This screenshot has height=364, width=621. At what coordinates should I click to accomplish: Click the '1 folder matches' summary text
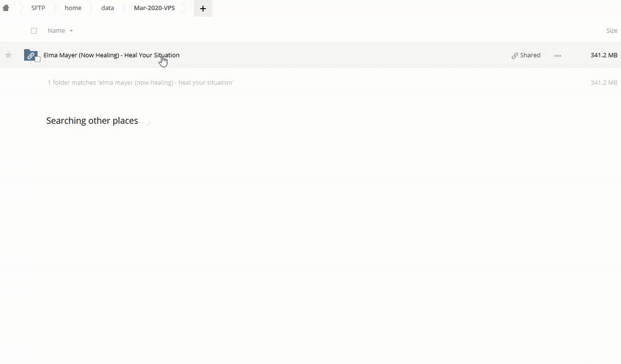tap(140, 82)
